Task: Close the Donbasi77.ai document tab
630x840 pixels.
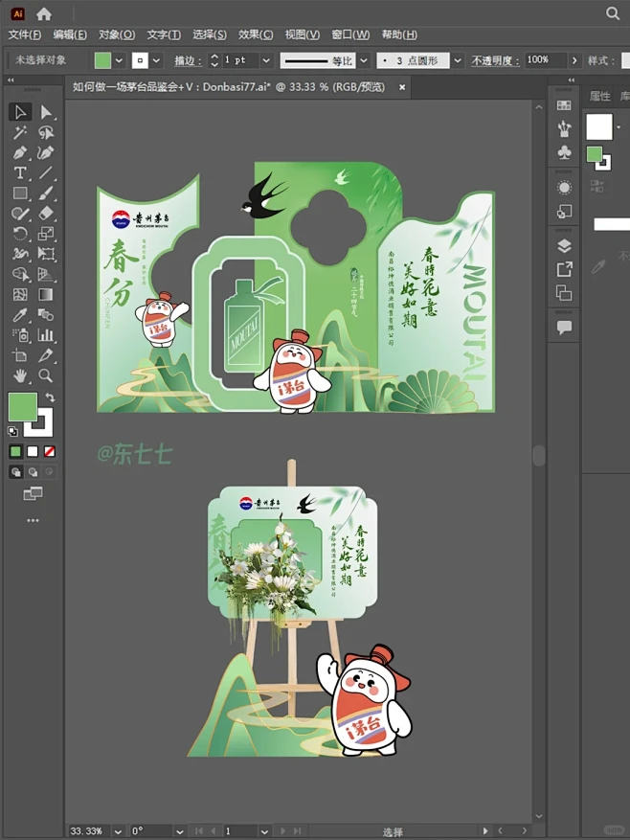Action: [x=402, y=87]
